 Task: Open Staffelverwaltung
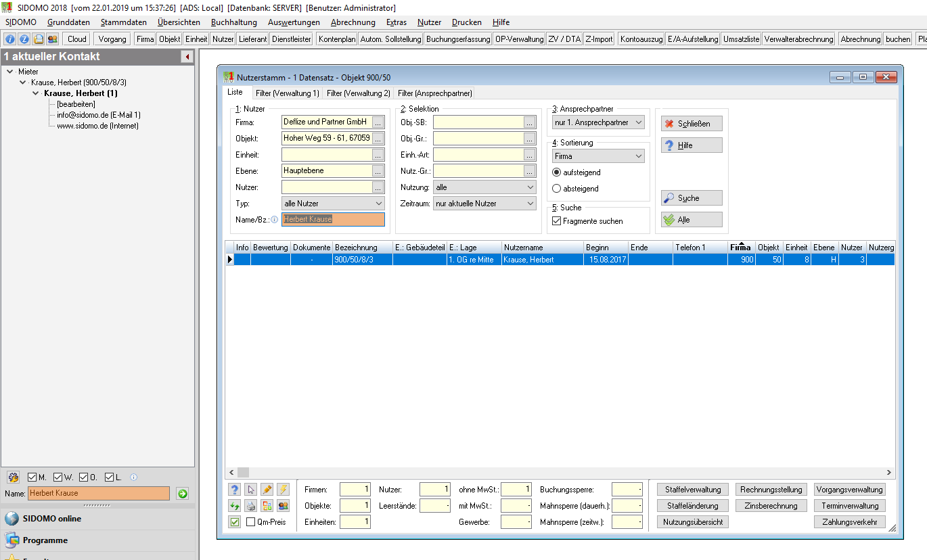pos(693,490)
